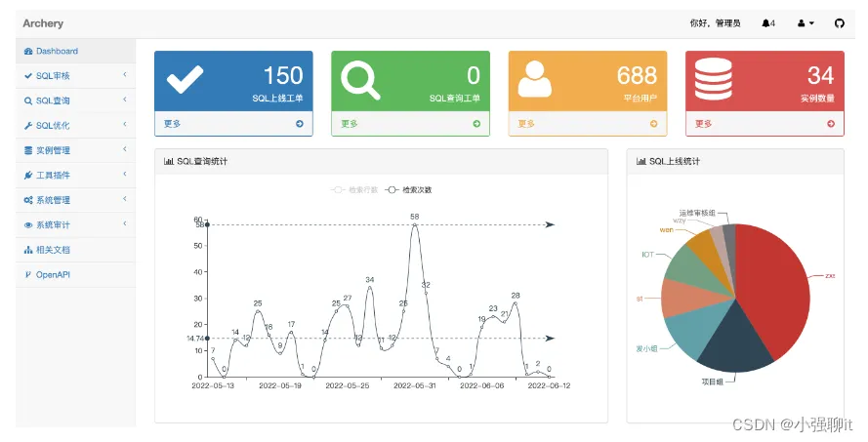Click 更多 on the SQL查询工单 card
The image size is (868, 442).
coord(350,124)
